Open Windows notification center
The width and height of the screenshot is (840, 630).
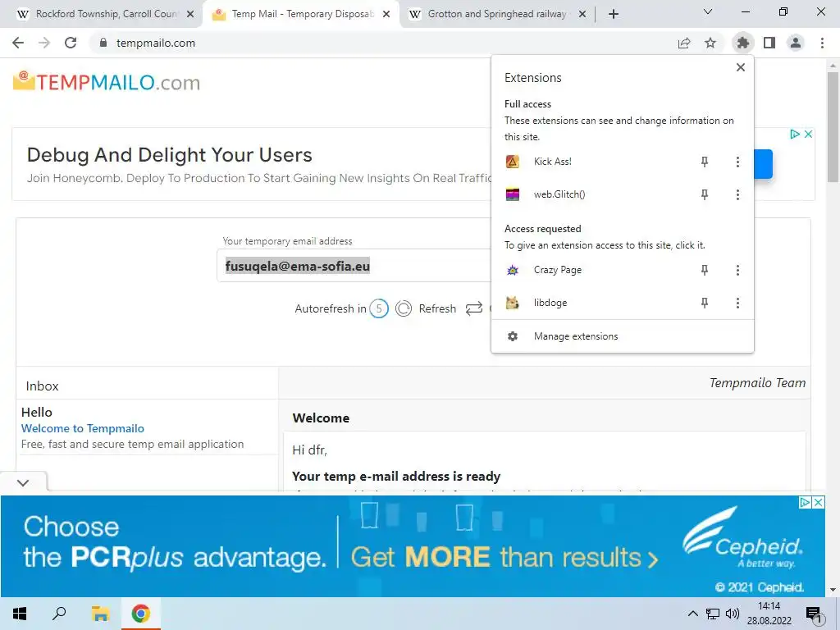(814, 614)
